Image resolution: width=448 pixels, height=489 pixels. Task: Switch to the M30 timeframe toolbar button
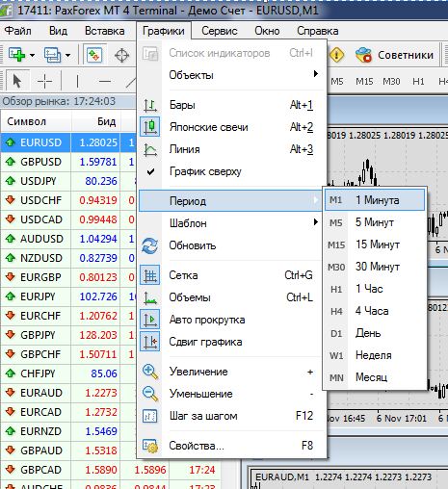391,82
